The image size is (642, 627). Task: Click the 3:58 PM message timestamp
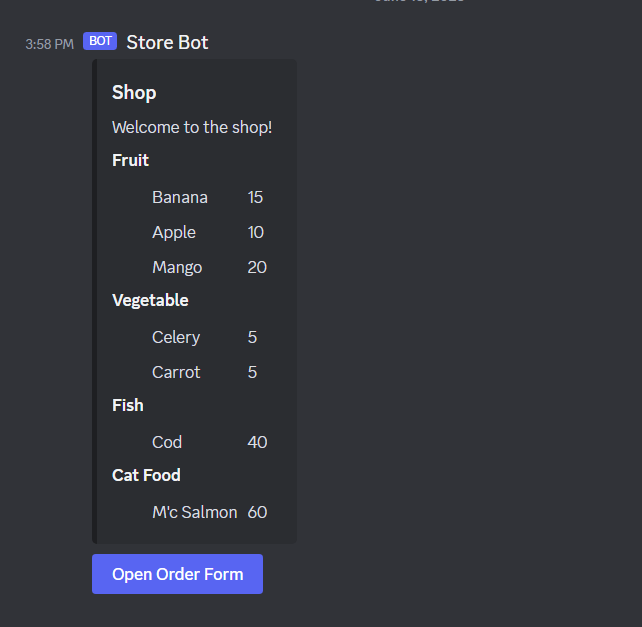coord(49,44)
